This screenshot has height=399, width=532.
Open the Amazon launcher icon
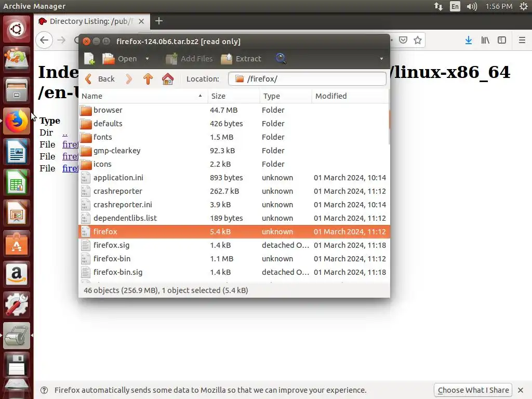click(x=17, y=274)
